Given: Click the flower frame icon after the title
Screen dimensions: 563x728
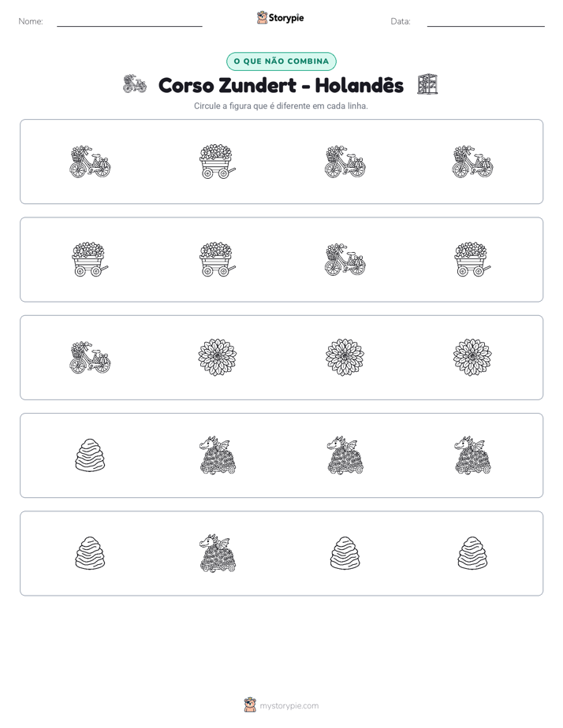Looking at the screenshot, I should coord(427,84).
